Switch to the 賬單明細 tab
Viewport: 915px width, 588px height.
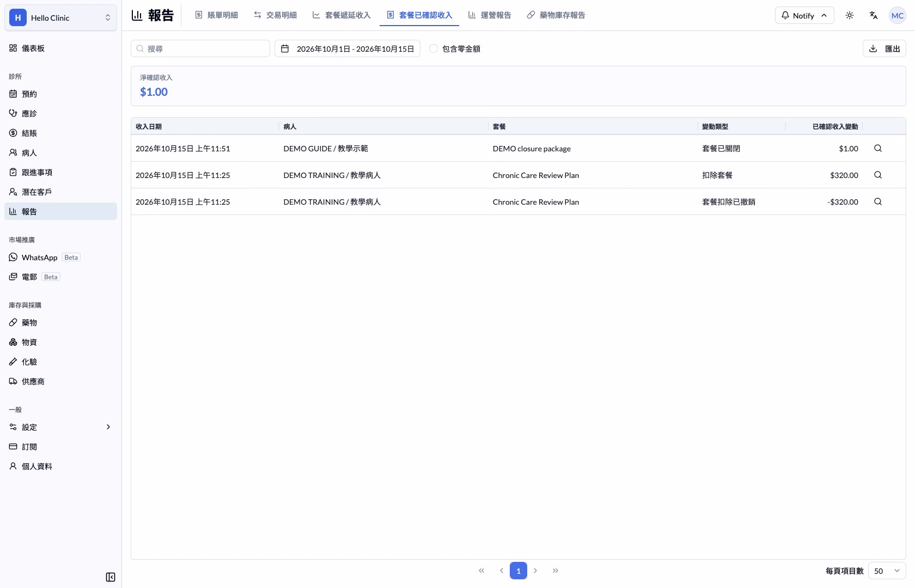217,15
